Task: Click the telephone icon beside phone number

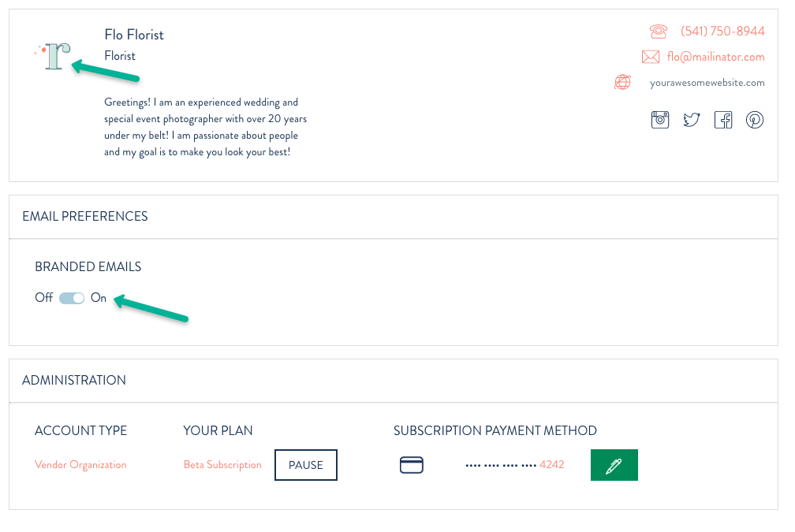Action: [x=658, y=32]
